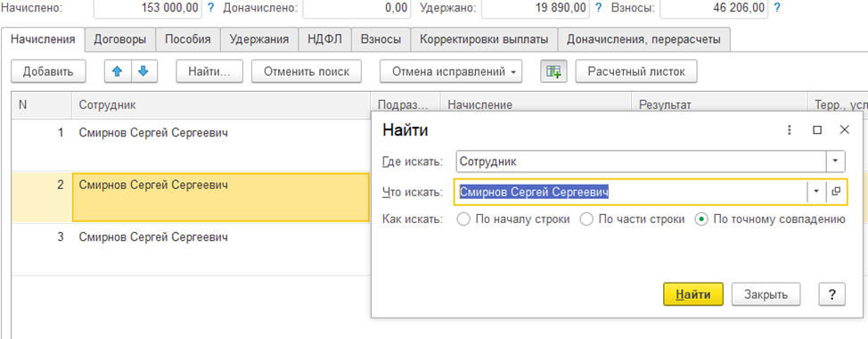Screen dimensions: 868x339
Task: Click the Удержано amount field 19 890,00
Action: pyautogui.click(x=536, y=8)
